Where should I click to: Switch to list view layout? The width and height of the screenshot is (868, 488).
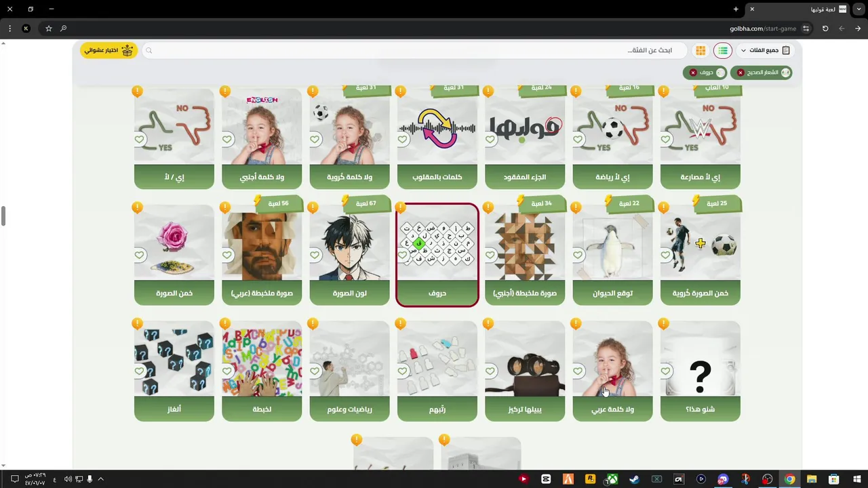coord(723,51)
